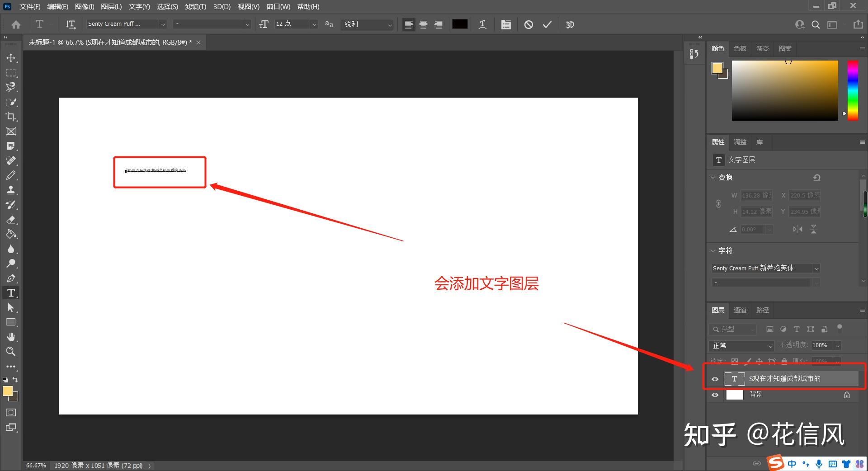
Task: Open the text color swatch in options bar
Action: [460, 24]
